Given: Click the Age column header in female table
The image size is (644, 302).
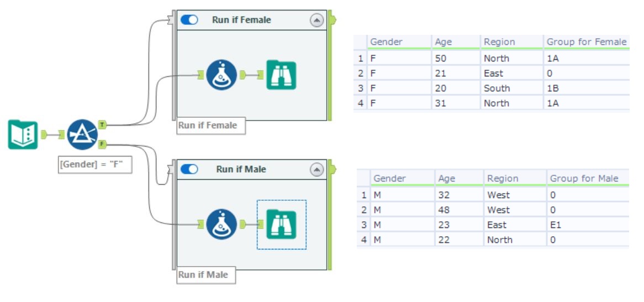Looking at the screenshot, I should 456,41.
